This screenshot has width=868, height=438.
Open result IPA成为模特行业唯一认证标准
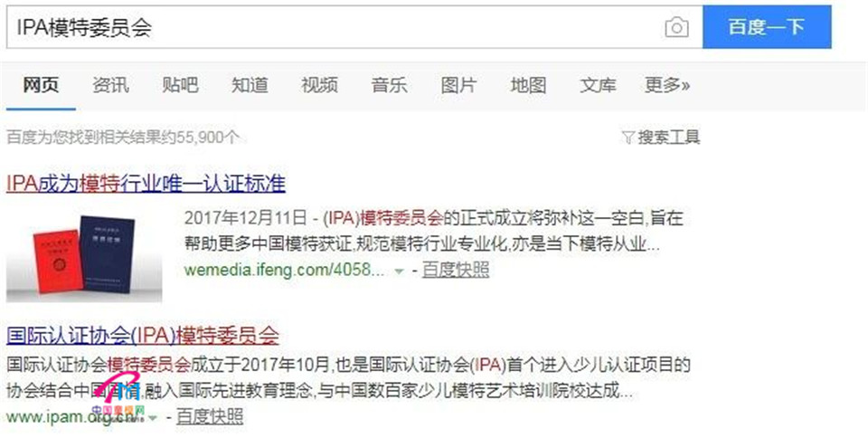[146, 183]
